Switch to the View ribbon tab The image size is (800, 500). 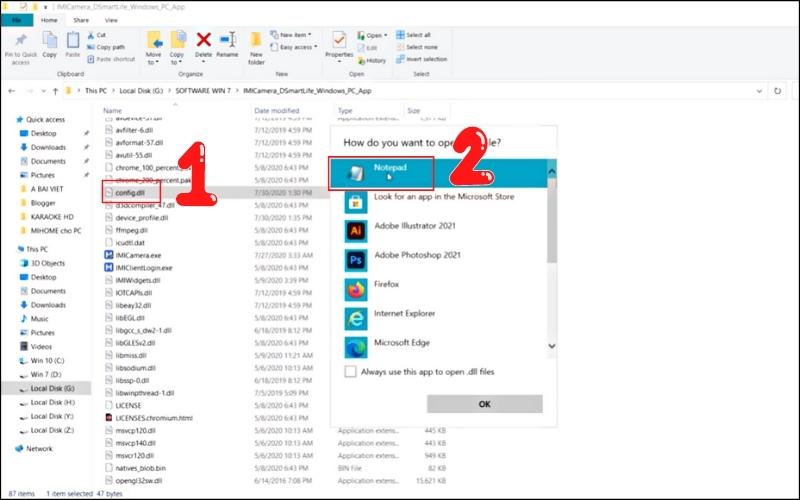111,20
